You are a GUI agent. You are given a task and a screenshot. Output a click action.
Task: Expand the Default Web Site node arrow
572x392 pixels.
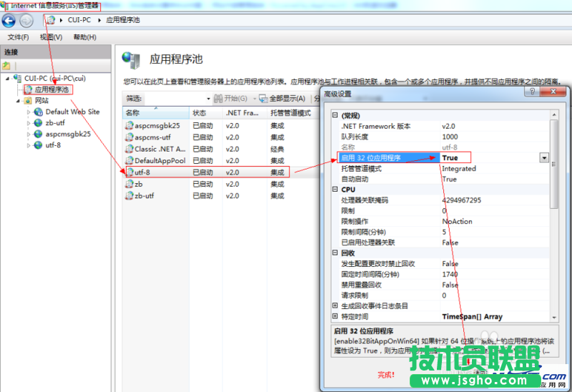click(x=29, y=112)
